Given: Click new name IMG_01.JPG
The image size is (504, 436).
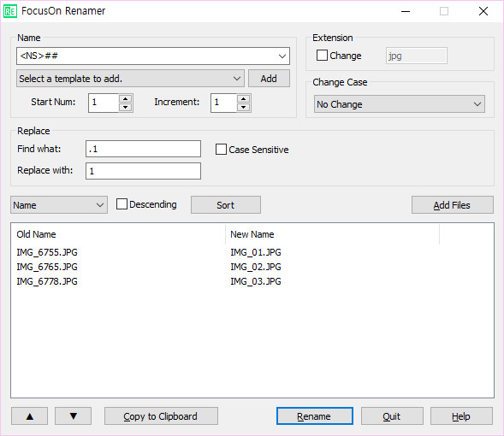Looking at the screenshot, I should click(x=256, y=252).
